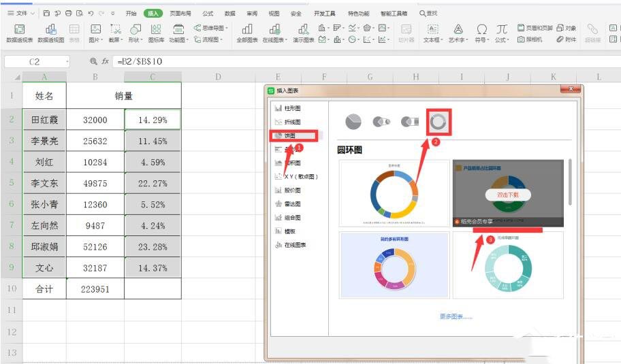Switch to the Home (开始) tab

(x=131, y=13)
